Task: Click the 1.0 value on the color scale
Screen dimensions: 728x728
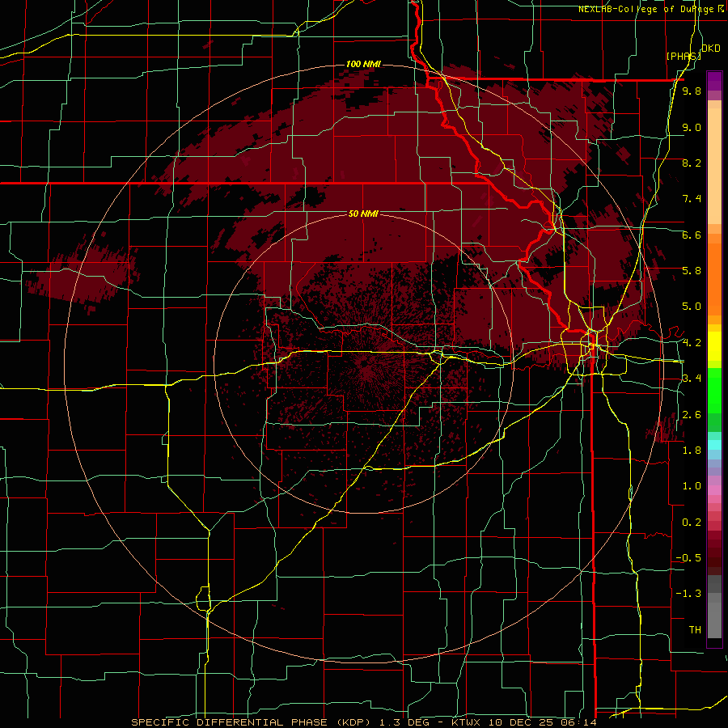Action: click(x=692, y=486)
